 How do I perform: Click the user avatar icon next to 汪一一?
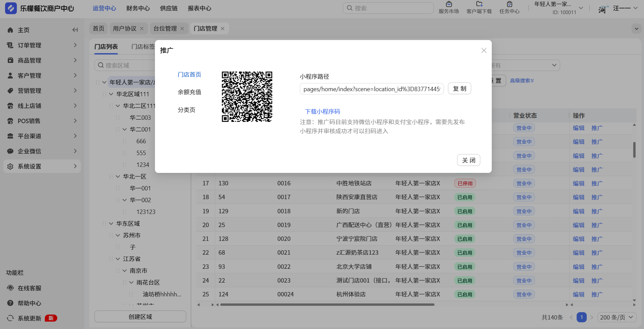point(603,8)
